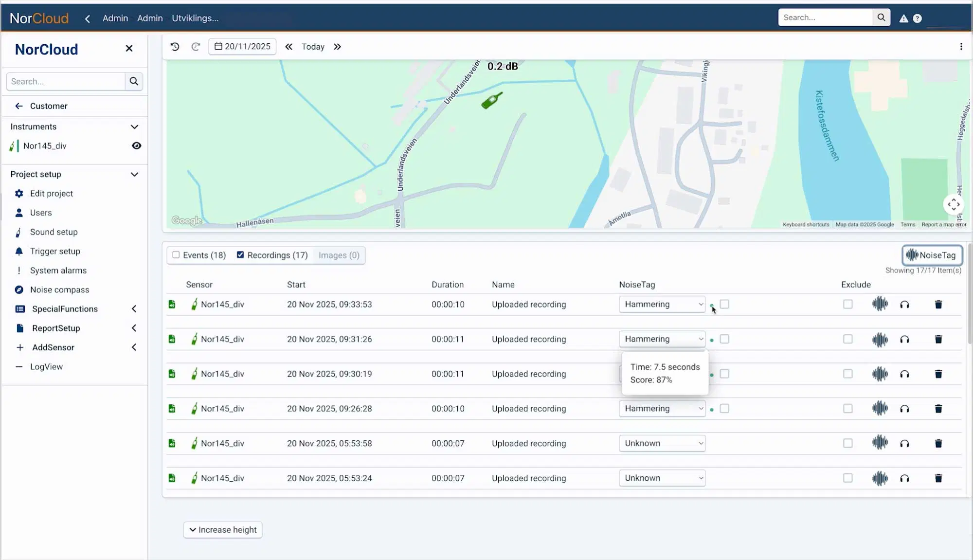Toggle visibility eye for Nor145_div instrument
The height and width of the screenshot is (560, 973).
pyautogui.click(x=137, y=146)
